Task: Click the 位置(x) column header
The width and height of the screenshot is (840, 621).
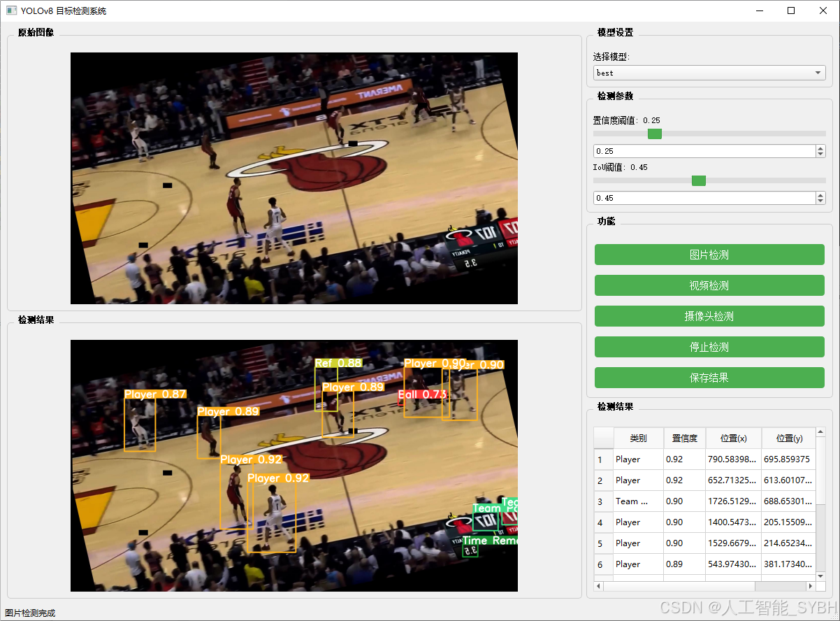Action: 733,438
